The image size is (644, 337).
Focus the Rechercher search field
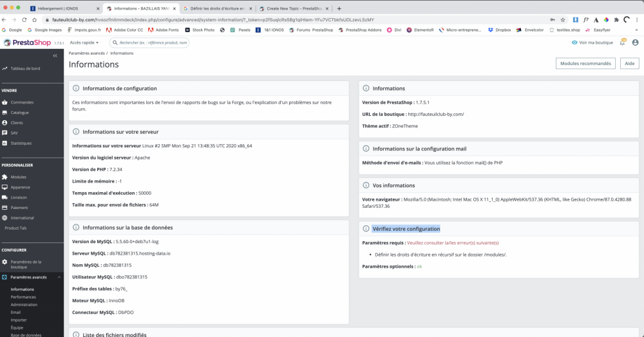tap(149, 42)
